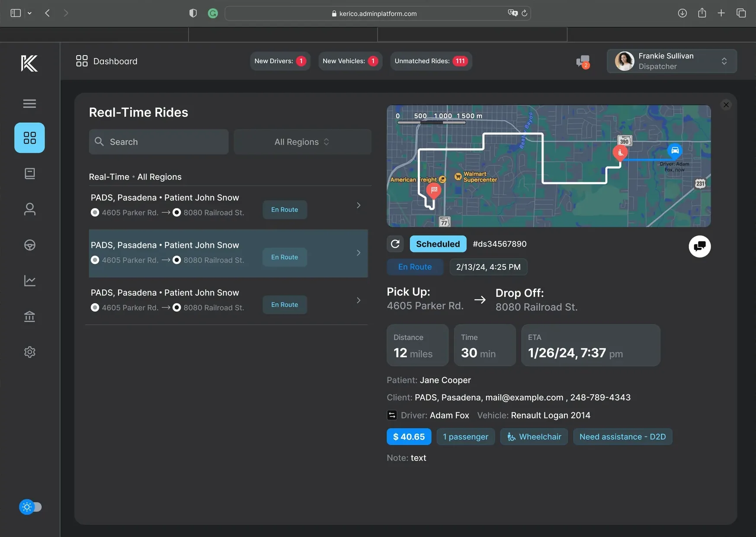
Task: Focus the Search rides field
Action: 159,142
